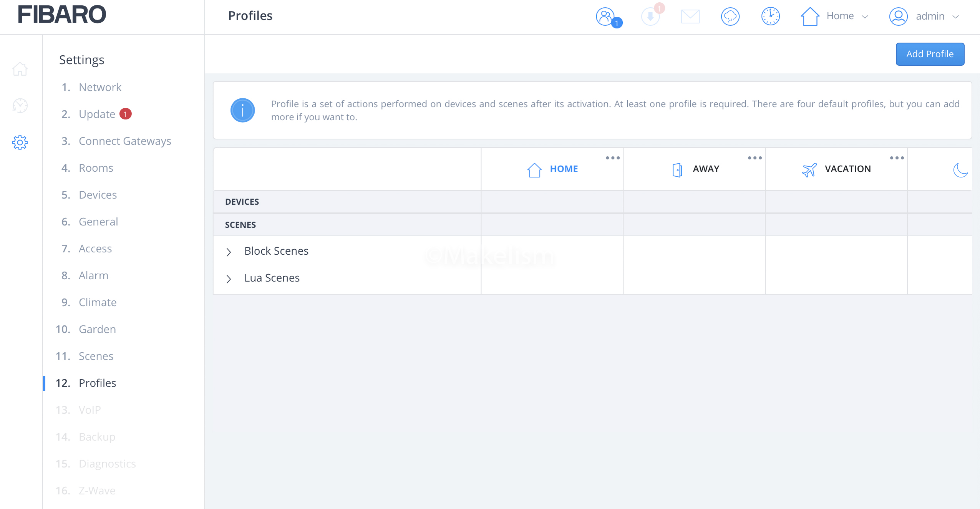Click the house icon in left sidebar
This screenshot has width=980, height=509.
tap(20, 69)
